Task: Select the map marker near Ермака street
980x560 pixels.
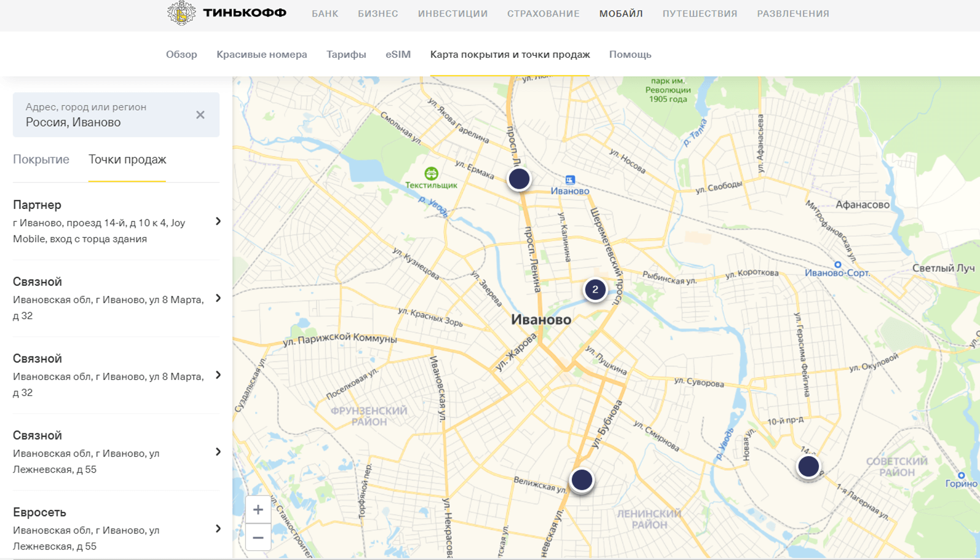Action: pyautogui.click(x=519, y=179)
